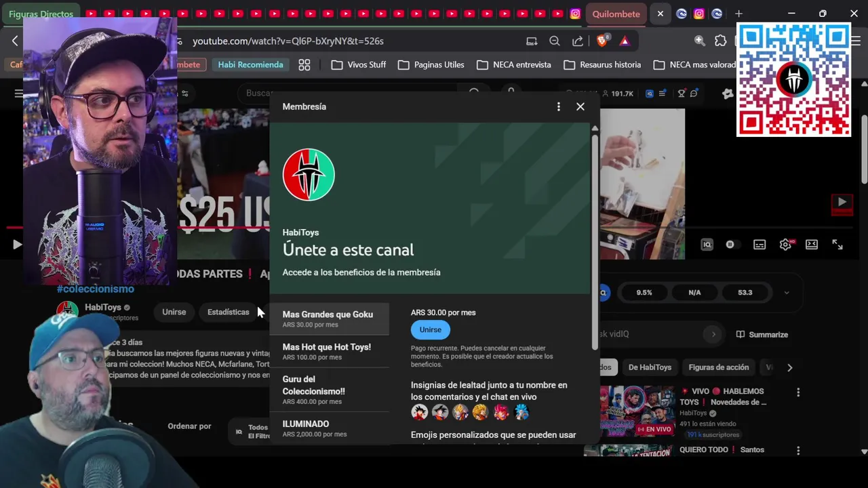This screenshot has height=488, width=868.
Task: Open the NECA mas valorada bookmark folder
Action: [694, 64]
